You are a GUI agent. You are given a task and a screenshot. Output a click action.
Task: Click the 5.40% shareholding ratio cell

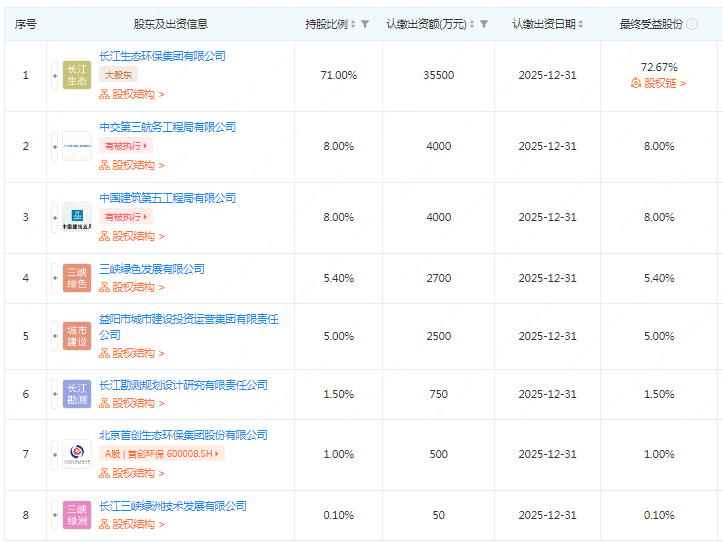click(339, 278)
